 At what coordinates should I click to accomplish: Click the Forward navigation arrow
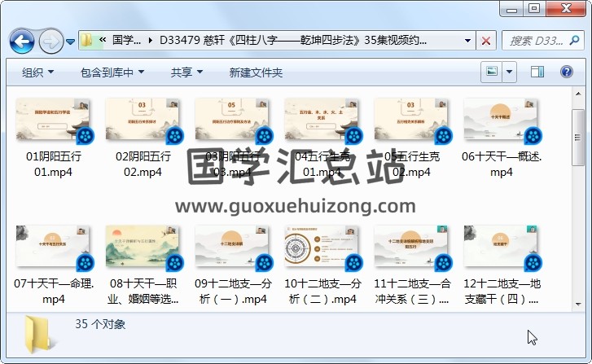[x=51, y=41]
